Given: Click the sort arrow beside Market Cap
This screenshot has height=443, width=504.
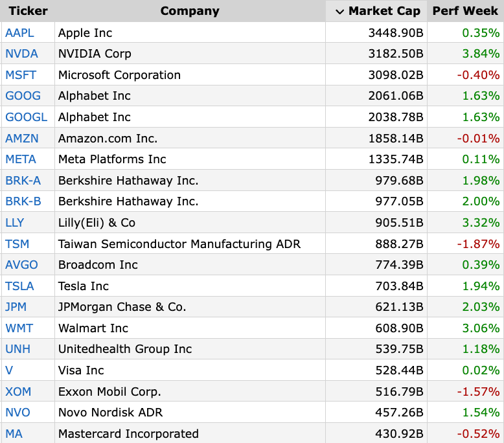Looking at the screenshot, I should tap(339, 12).
